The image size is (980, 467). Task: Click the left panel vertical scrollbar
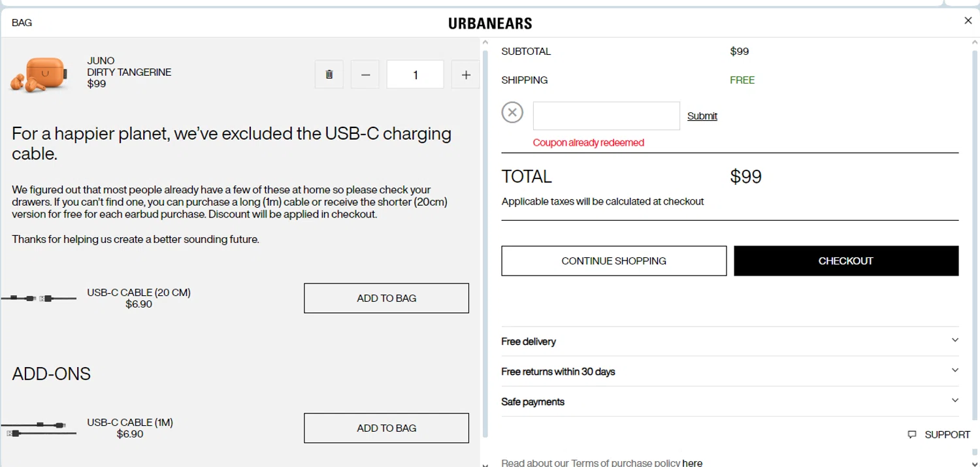pos(485,243)
